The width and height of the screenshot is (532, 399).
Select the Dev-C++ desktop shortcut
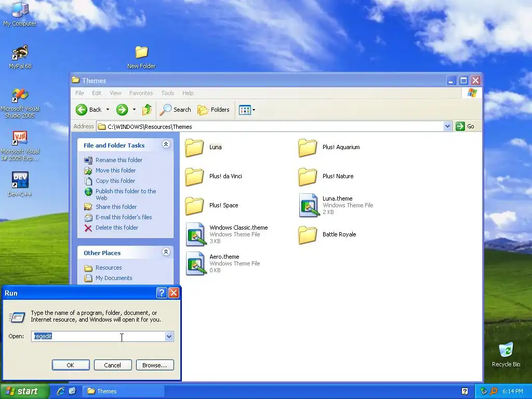[x=20, y=184]
